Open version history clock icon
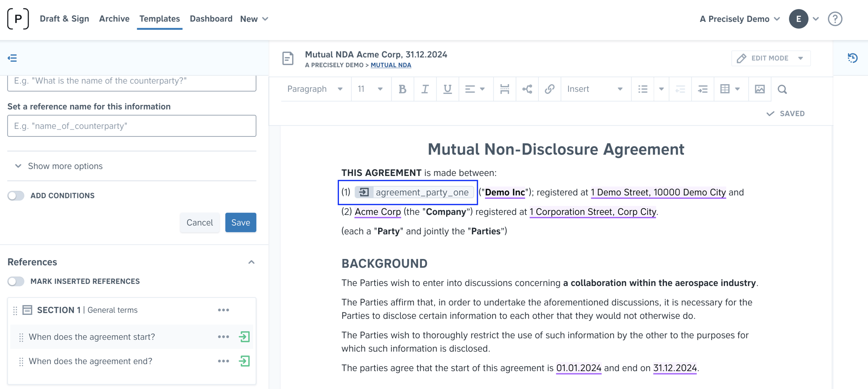 852,58
